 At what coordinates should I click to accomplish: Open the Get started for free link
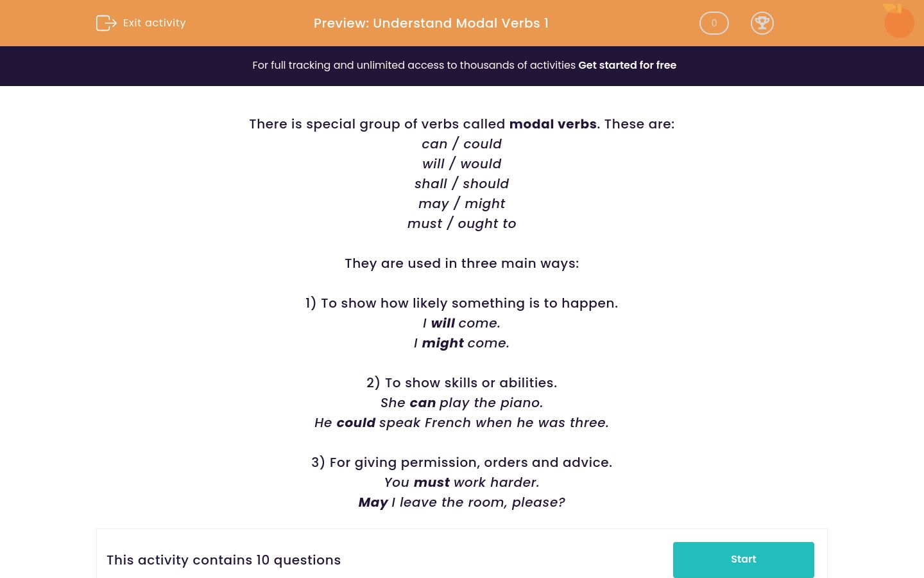click(x=627, y=65)
